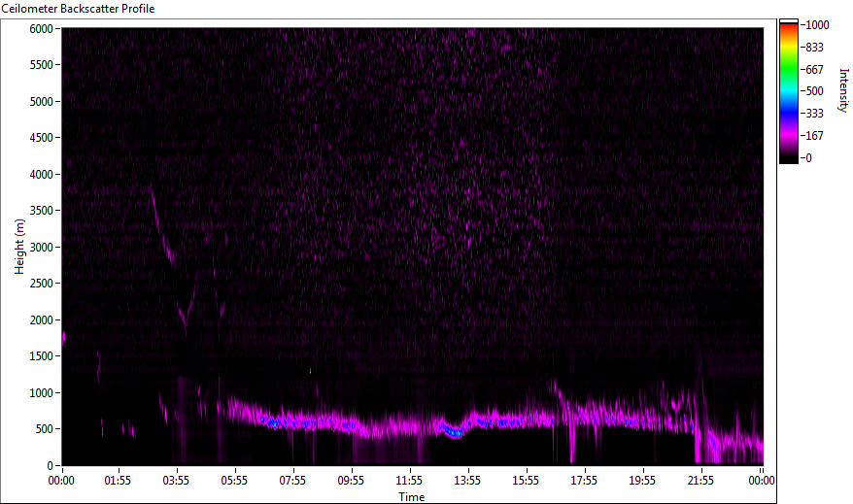Click the Time axis label
853x504 pixels.
click(x=412, y=497)
